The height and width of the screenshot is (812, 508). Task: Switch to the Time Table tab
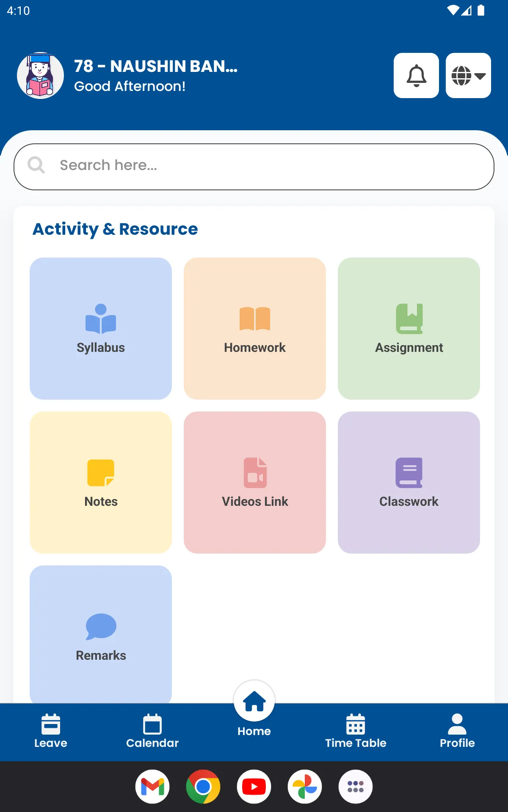point(356,732)
